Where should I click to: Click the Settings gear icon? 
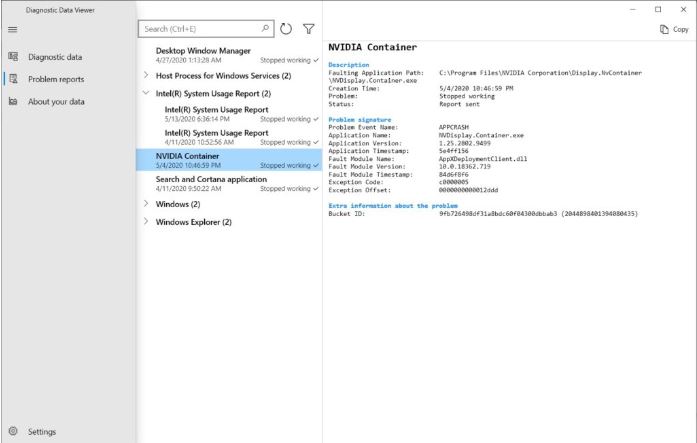[13, 431]
